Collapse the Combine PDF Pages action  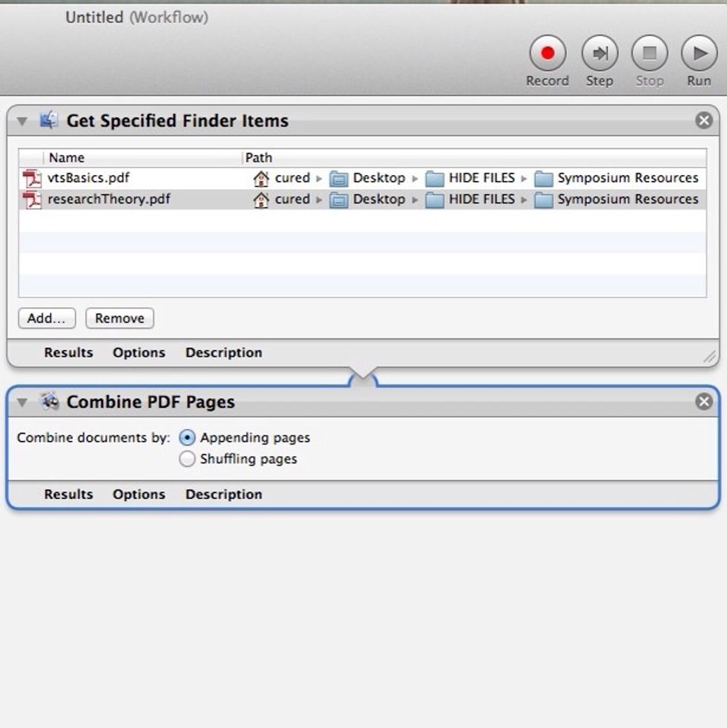point(22,402)
